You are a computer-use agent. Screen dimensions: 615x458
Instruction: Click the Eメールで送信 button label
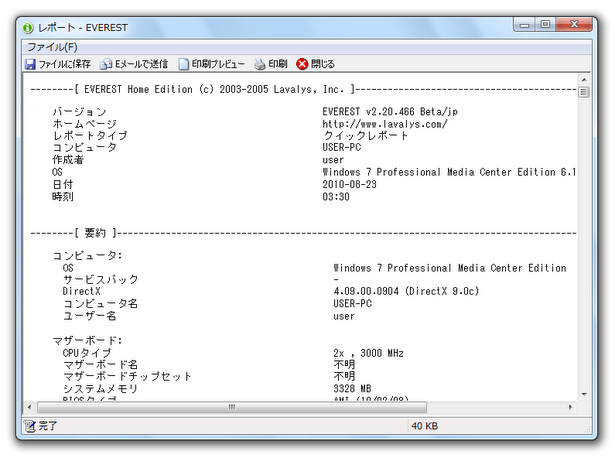tap(141, 64)
